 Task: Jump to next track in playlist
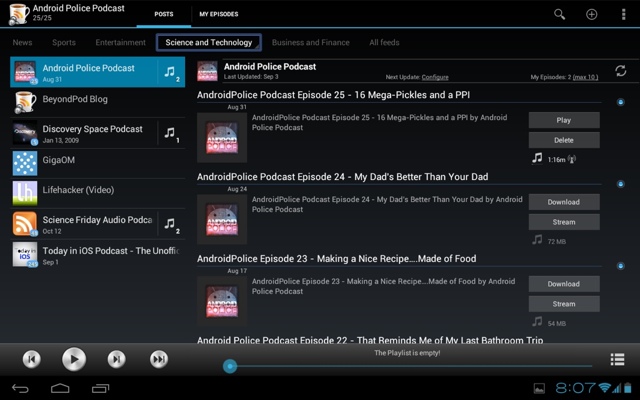coord(159,359)
